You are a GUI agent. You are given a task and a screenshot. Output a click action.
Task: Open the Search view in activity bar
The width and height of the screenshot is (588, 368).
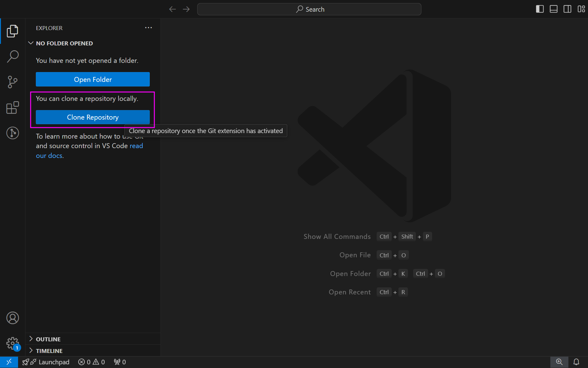[13, 56]
